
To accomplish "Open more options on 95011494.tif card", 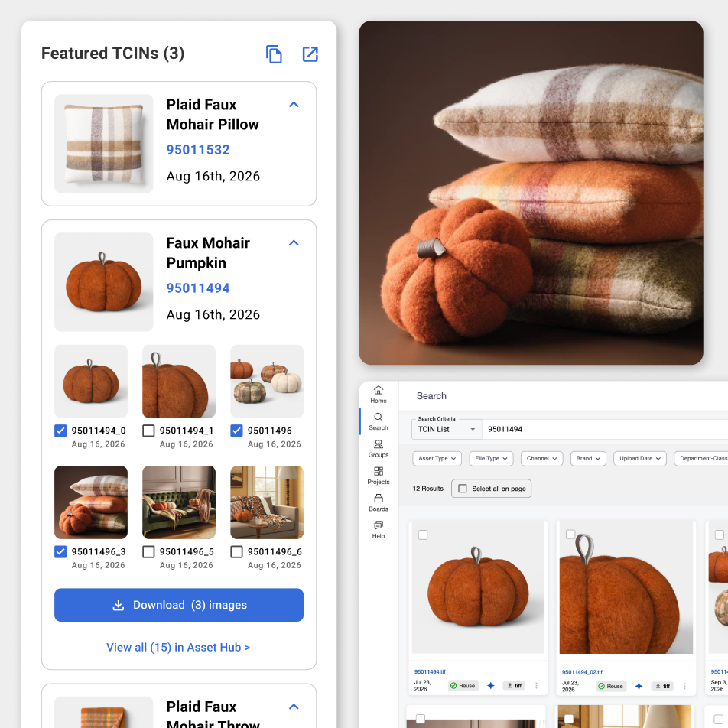I will coord(536,686).
